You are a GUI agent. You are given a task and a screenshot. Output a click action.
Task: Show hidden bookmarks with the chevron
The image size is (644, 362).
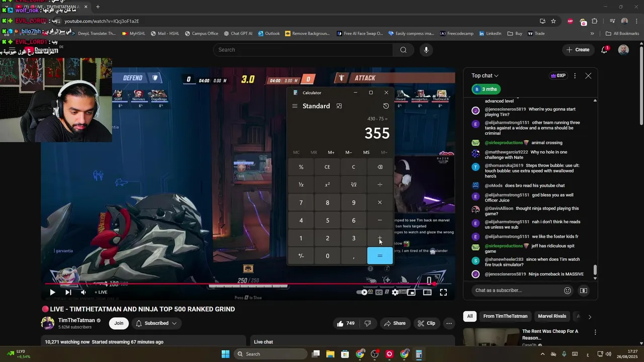click(592, 34)
